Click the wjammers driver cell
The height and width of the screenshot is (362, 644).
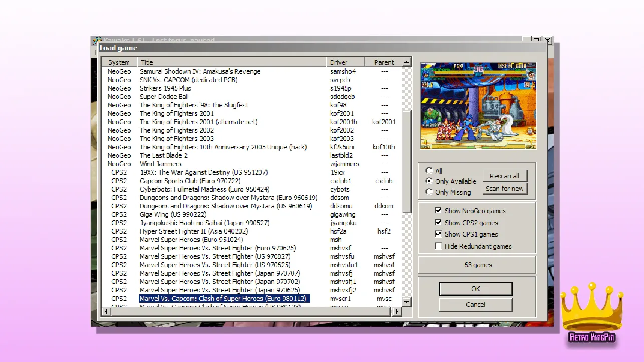(x=344, y=164)
